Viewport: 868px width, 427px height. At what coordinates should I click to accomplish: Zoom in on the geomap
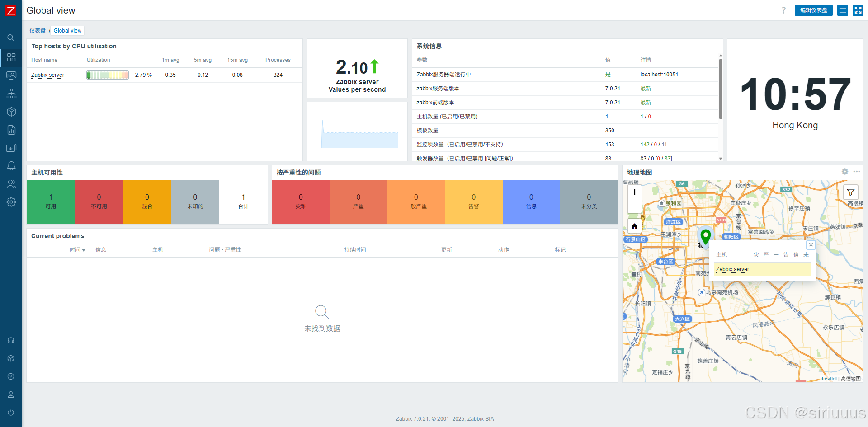pyautogui.click(x=635, y=192)
